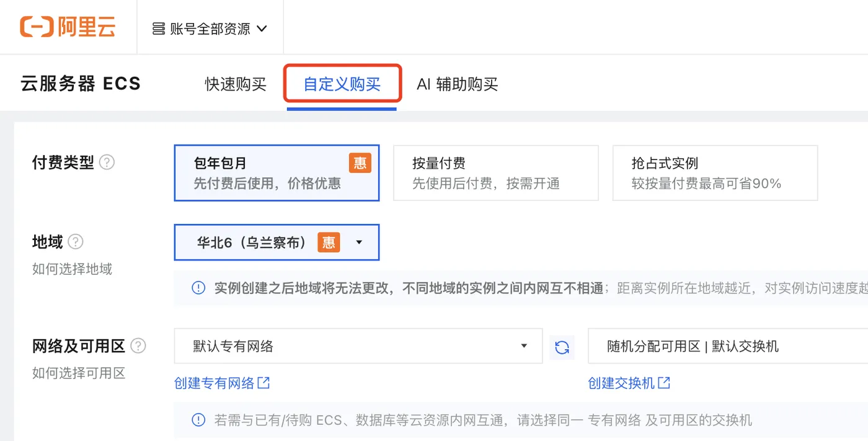Click the Alibaba Cloud (阿里云) logo

(68, 27)
